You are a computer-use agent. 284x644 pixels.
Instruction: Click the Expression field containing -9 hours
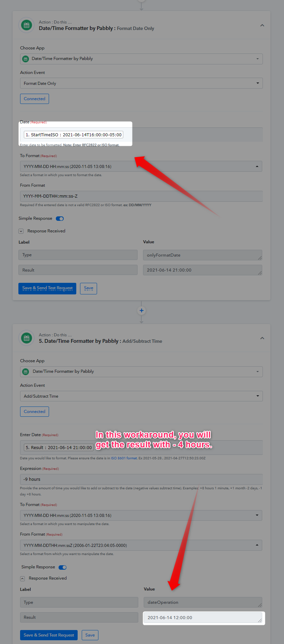141,479
